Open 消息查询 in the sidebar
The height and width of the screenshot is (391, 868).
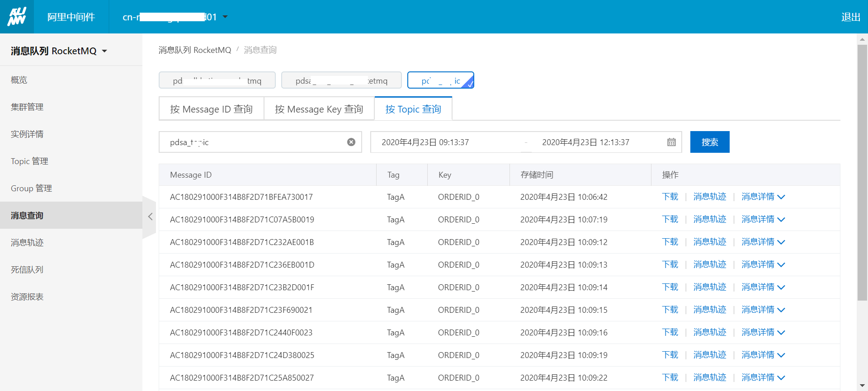click(71, 216)
